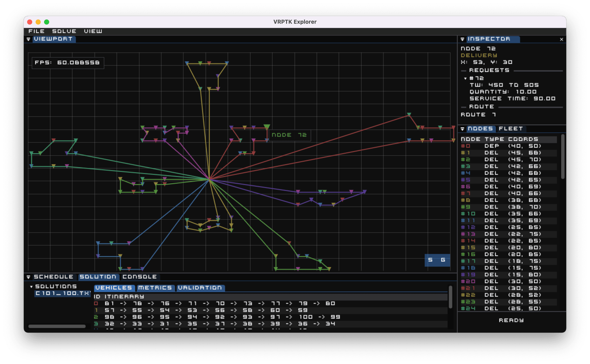Select the C101_100.TXT solution entry
Screen dimensions: 590x364
63,293
